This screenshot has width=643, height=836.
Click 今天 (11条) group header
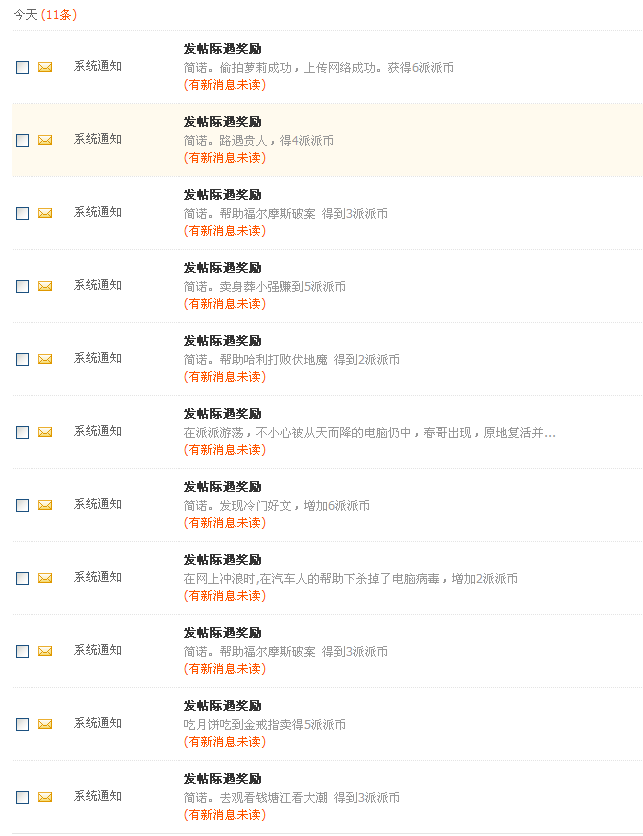pos(45,15)
